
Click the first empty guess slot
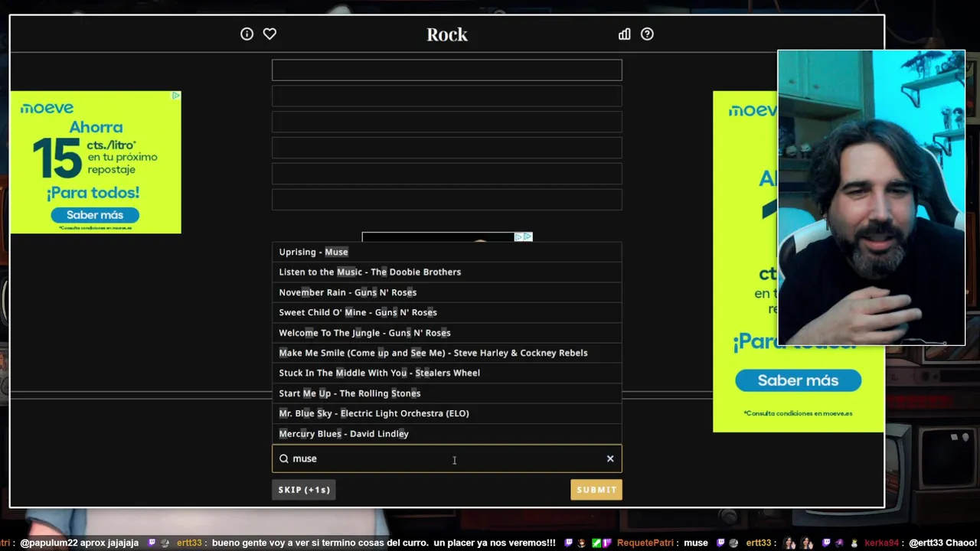coord(447,70)
